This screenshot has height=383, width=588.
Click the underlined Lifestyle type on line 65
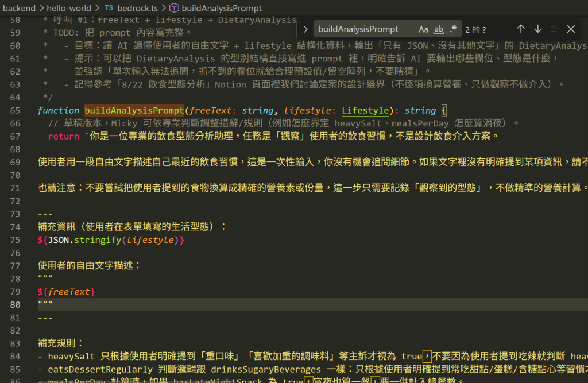pyautogui.click(x=365, y=110)
